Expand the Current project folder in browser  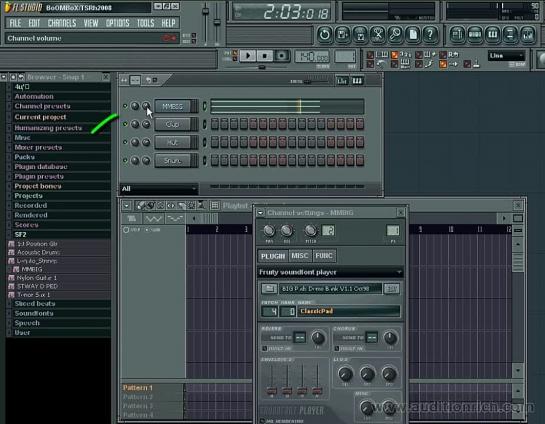40,117
